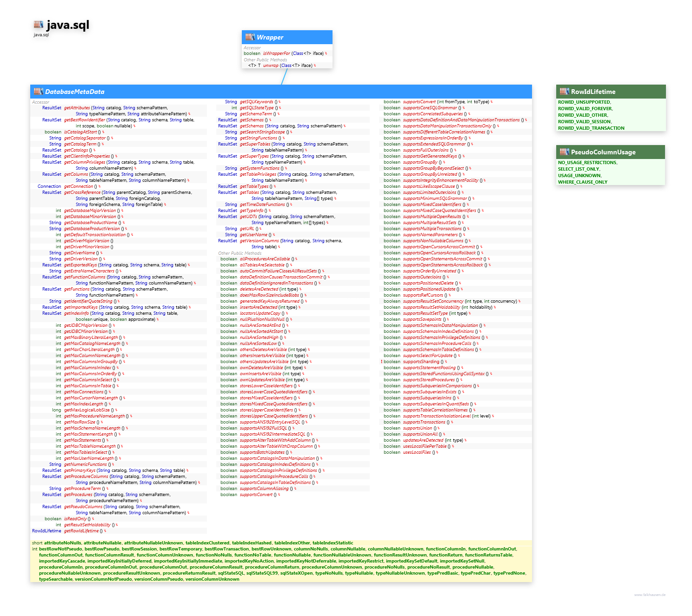Select the getUserName method
Screen dimensions: 692x616
[253, 235]
